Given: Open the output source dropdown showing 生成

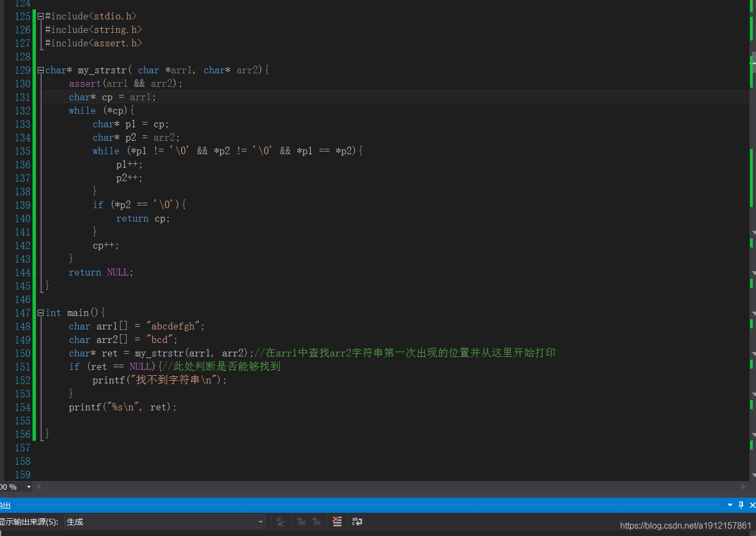Looking at the screenshot, I should pyautogui.click(x=164, y=521).
